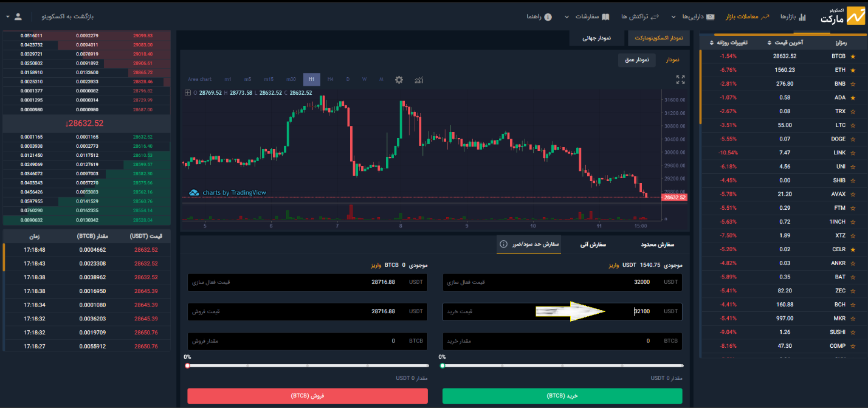Toggle the ETH favorite star
868x408 pixels.
[852, 70]
